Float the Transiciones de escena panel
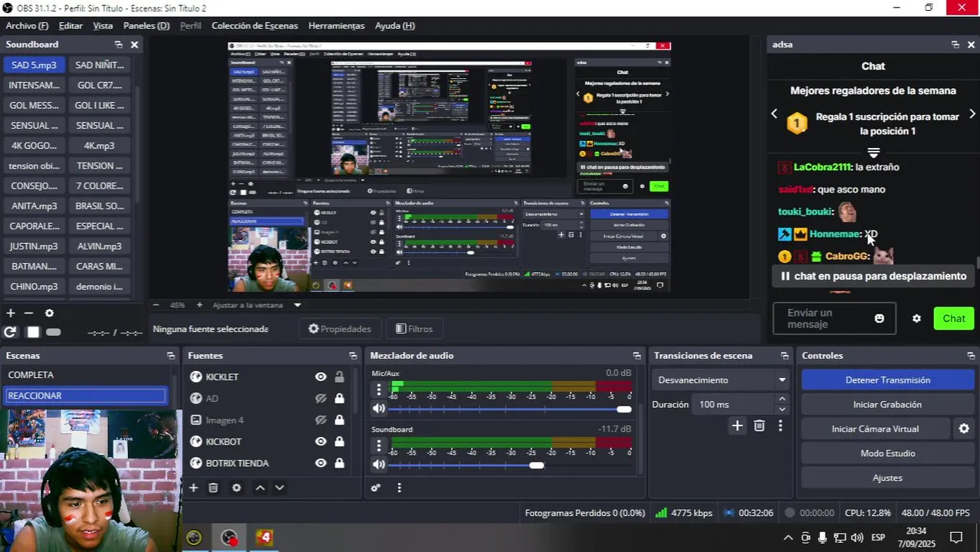 (784, 356)
